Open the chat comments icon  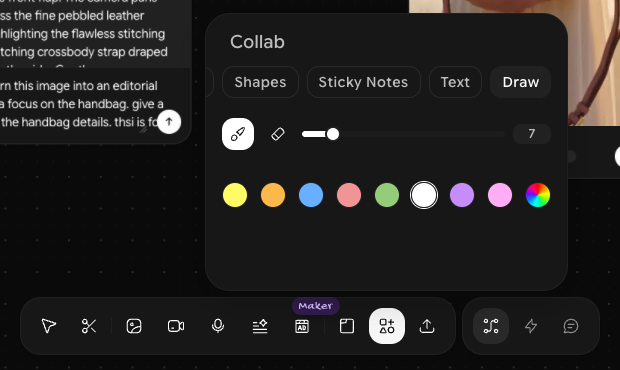click(571, 326)
